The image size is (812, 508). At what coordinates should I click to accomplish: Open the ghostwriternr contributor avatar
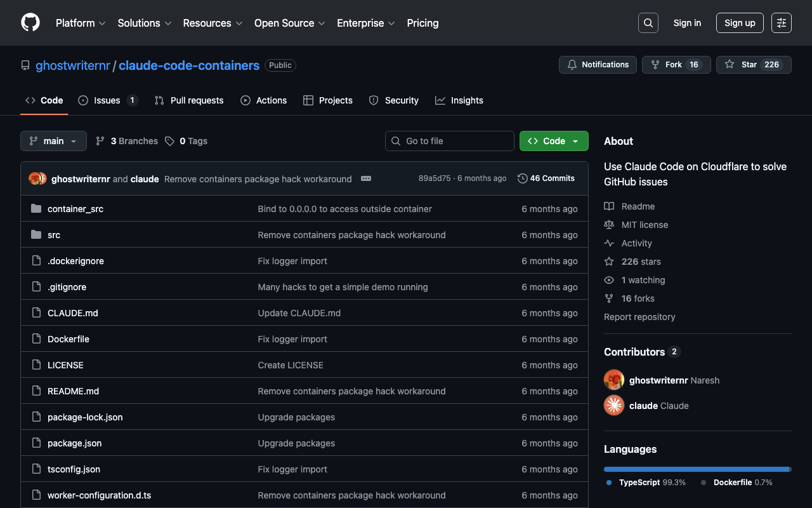(614, 380)
